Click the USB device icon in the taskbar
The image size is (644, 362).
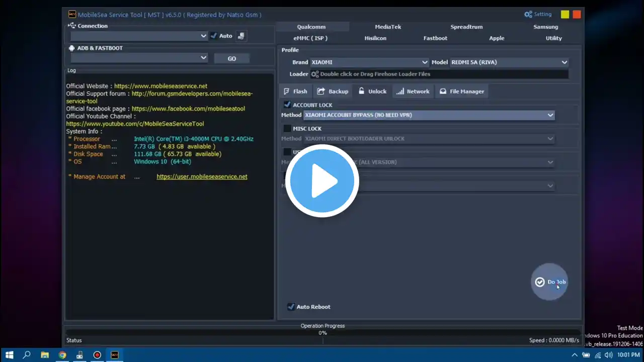point(79,355)
